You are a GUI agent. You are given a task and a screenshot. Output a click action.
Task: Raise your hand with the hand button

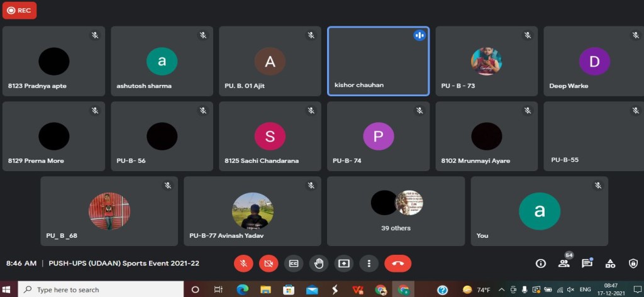(319, 263)
